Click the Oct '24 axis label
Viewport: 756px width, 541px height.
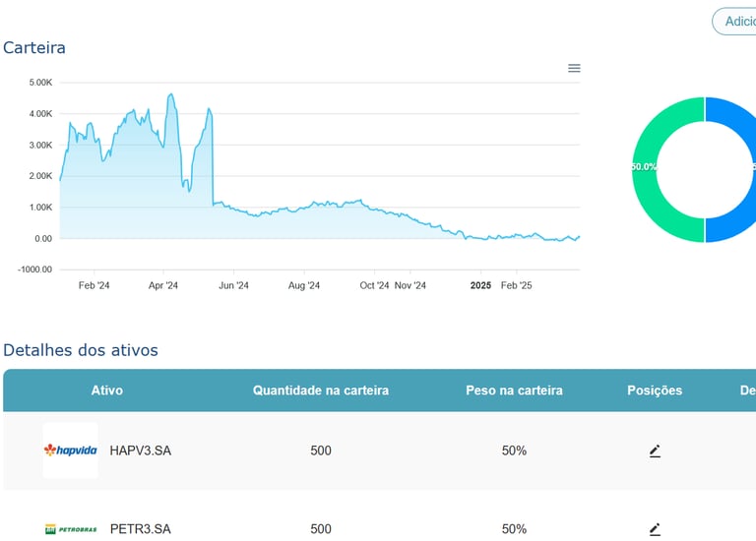click(374, 285)
